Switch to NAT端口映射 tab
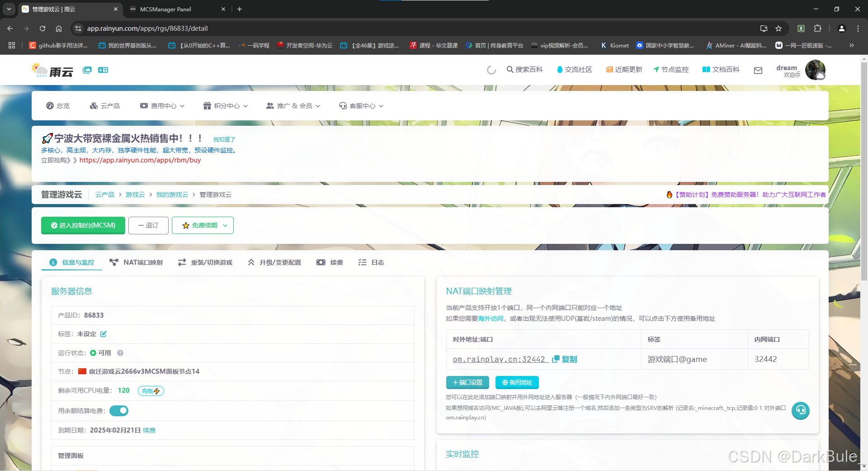The width and height of the screenshot is (868, 471). [136, 262]
